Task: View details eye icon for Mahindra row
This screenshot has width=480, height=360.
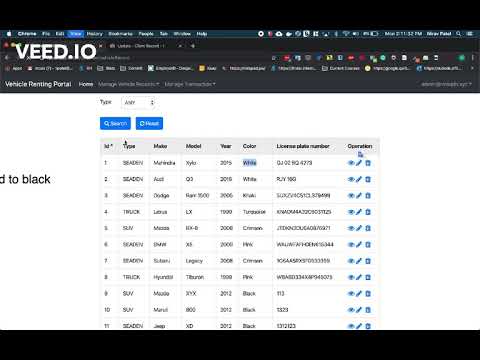Action: [351, 163]
